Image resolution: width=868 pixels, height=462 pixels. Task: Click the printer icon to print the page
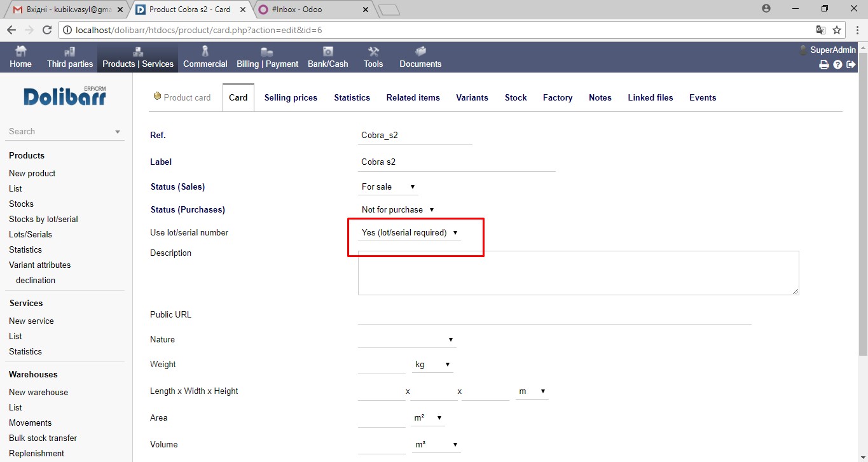824,64
